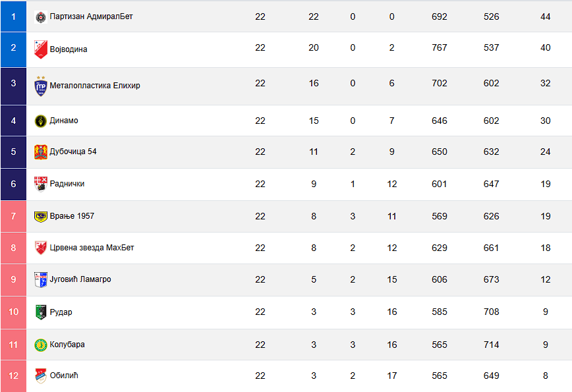Click the Колубара club logo
The image size is (572, 392).
(41, 345)
